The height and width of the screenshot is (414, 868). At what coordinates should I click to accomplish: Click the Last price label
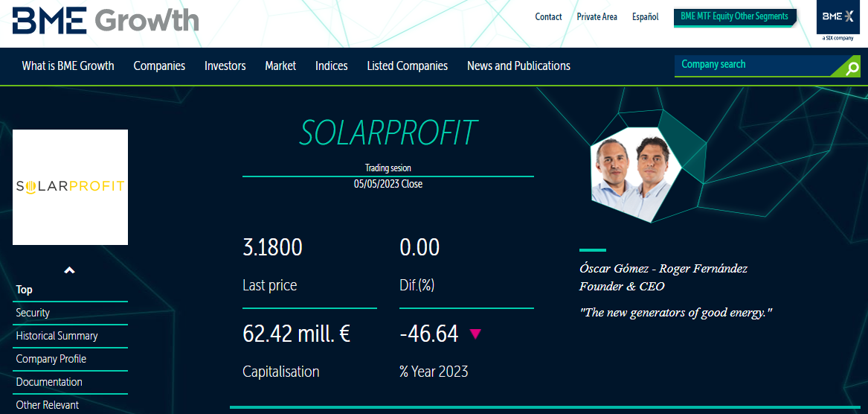click(x=269, y=285)
